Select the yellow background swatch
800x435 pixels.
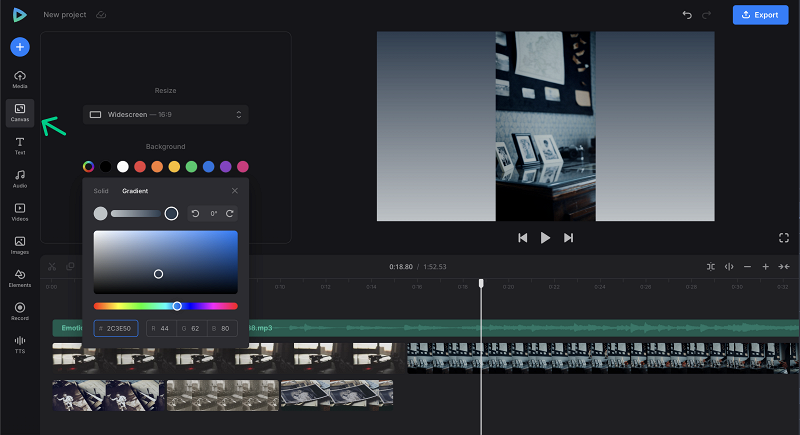[174, 167]
